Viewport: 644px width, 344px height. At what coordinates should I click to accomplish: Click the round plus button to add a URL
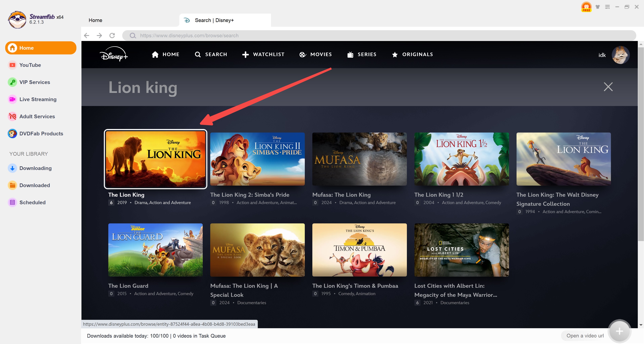tap(619, 331)
